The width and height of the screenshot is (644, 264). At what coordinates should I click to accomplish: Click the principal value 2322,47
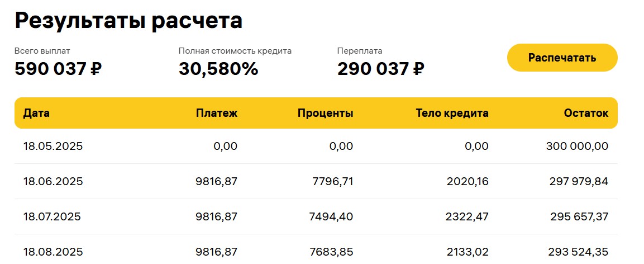(x=467, y=216)
